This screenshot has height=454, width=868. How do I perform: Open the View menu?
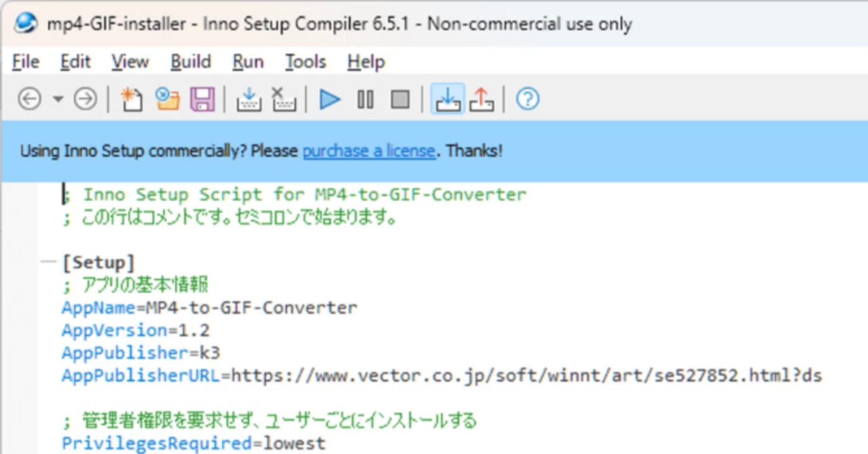coord(130,62)
